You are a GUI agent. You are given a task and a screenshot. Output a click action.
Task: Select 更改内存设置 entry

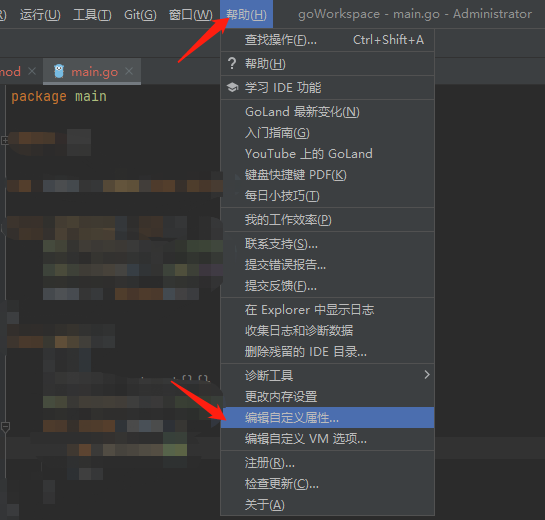[327, 397]
